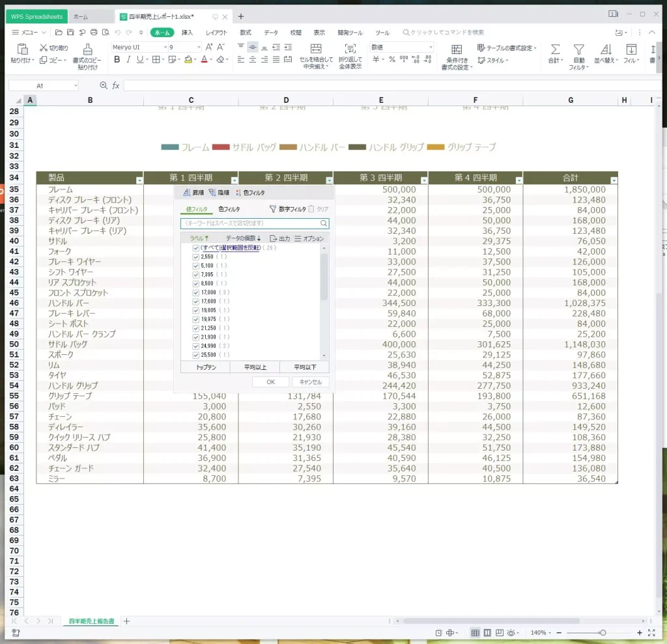Open the 数値 number format dropdown
Screen dimensions: 667x644
pos(431,48)
